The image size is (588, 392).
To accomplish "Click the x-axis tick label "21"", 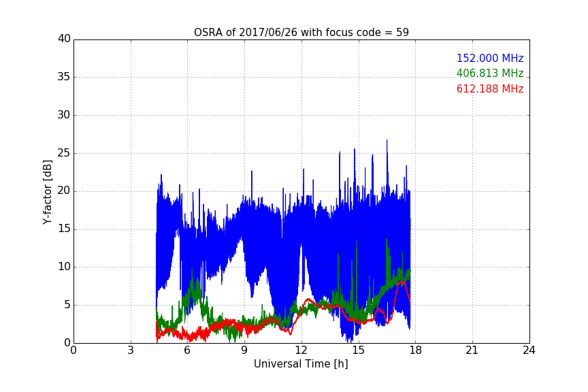I will click(472, 350).
